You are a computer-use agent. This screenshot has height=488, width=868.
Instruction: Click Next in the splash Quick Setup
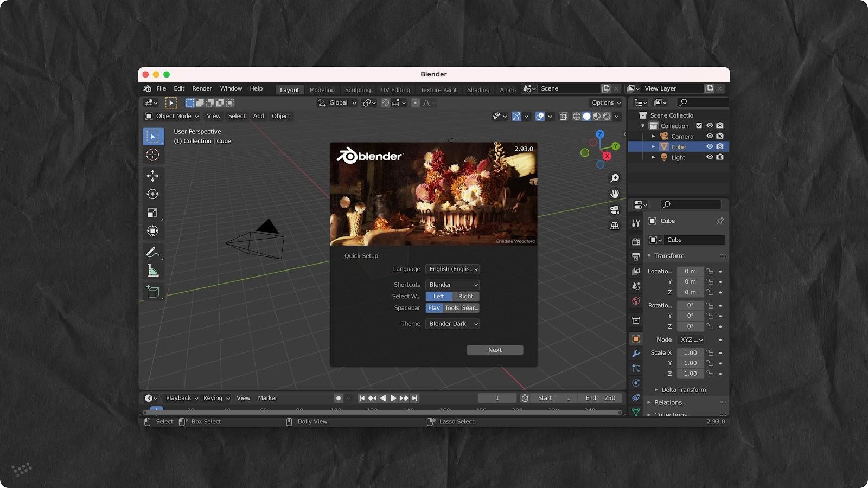pos(495,350)
